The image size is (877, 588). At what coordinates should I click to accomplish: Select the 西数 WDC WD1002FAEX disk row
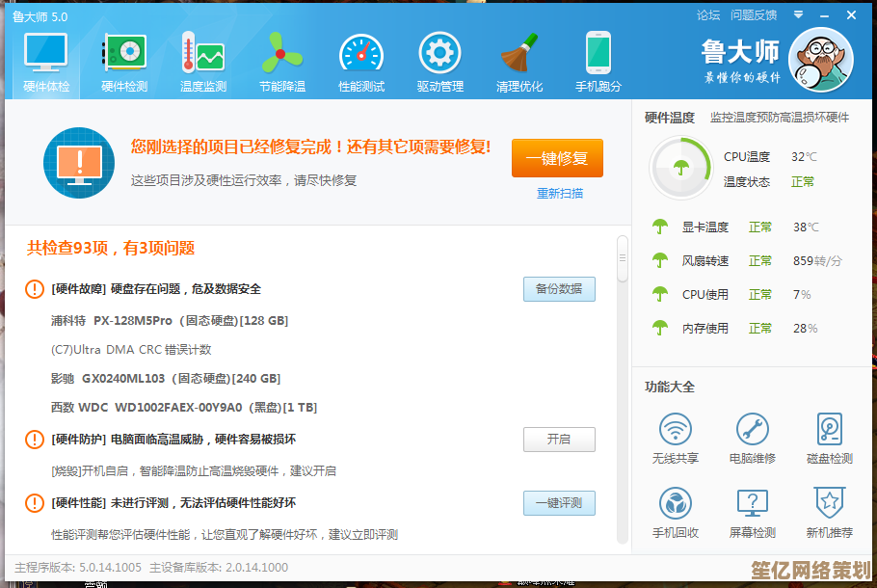[184, 408]
